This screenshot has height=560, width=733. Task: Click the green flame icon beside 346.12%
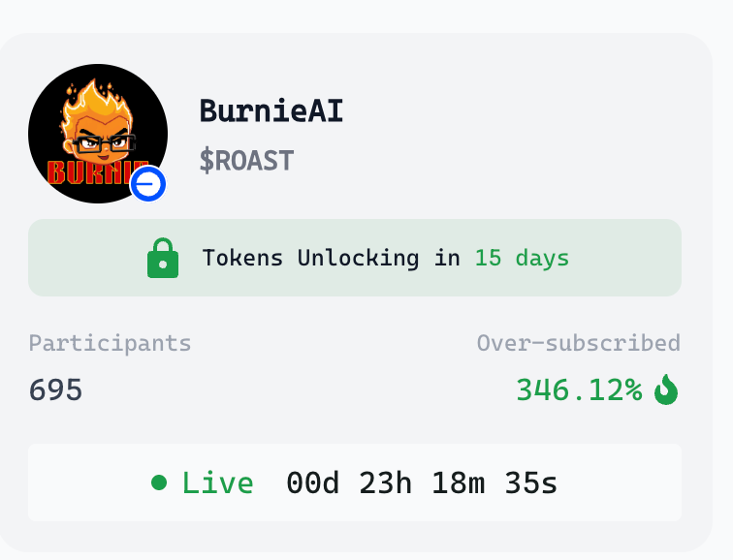pyautogui.click(x=666, y=389)
